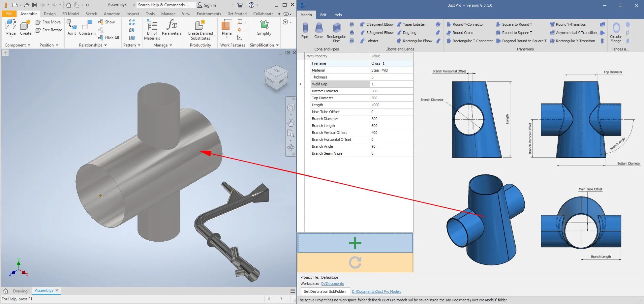Viewport: 644px width, 304px height.
Task: Choose the Rectangular Elbow model
Action: click(x=414, y=41)
